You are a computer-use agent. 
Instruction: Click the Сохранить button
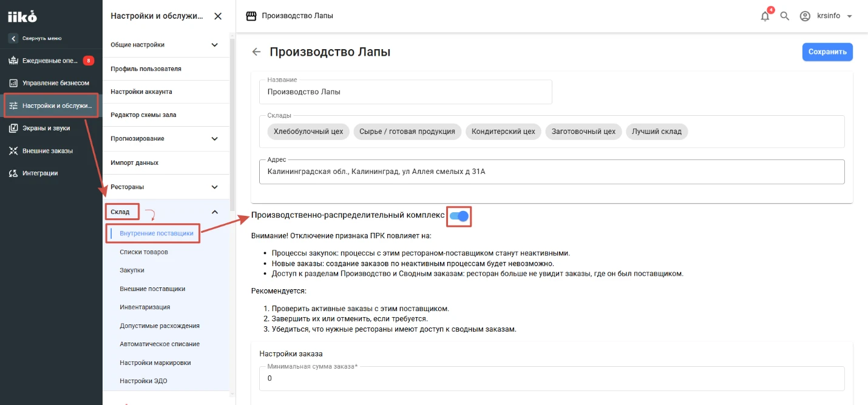pos(827,52)
